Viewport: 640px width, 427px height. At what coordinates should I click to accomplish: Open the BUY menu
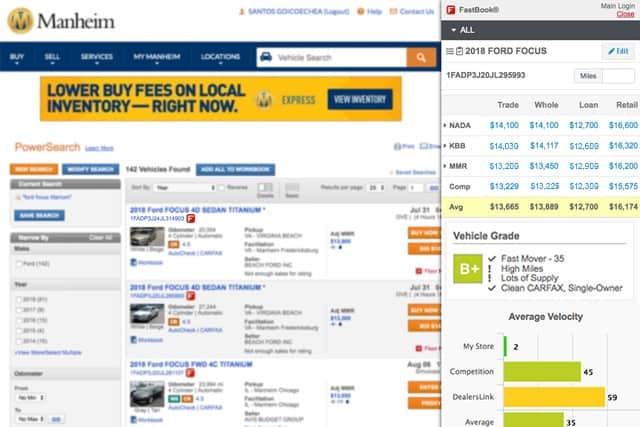coord(17,57)
